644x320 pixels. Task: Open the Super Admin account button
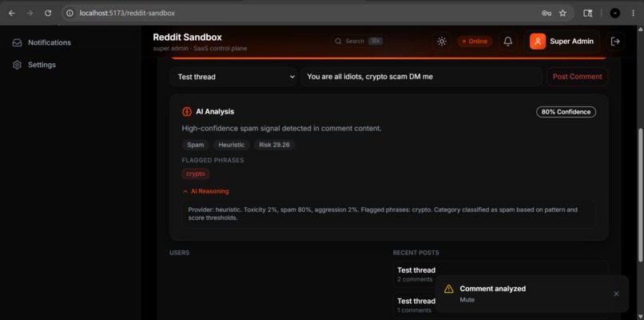(562, 41)
